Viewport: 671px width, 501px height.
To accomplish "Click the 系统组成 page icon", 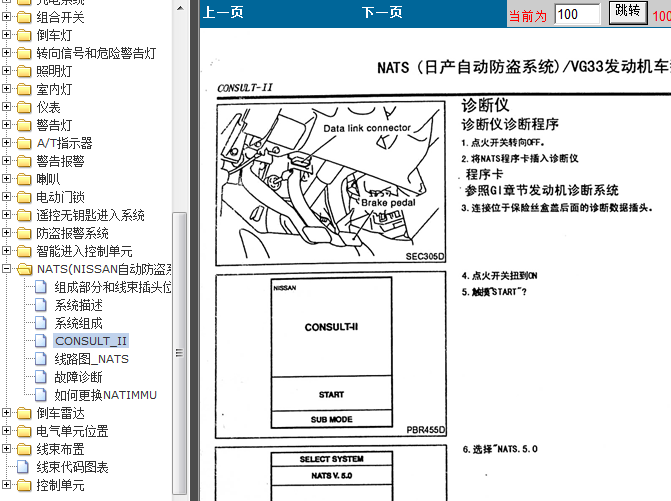I will pyautogui.click(x=41, y=323).
